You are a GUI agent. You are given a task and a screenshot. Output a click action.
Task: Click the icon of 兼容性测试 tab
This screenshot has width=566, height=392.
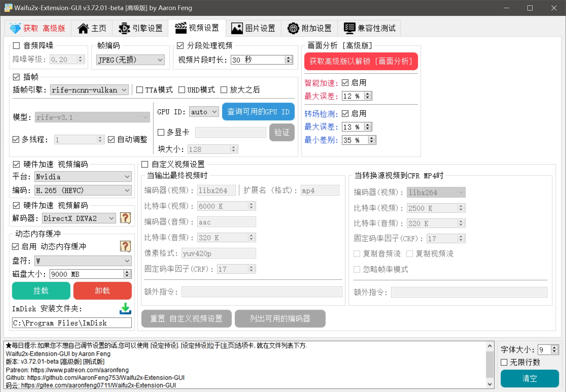coord(349,28)
